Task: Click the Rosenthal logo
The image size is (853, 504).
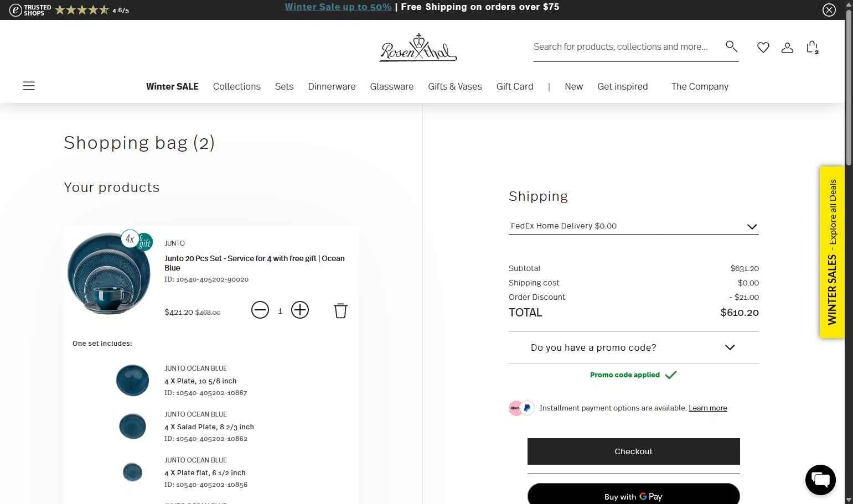Action: [x=418, y=47]
